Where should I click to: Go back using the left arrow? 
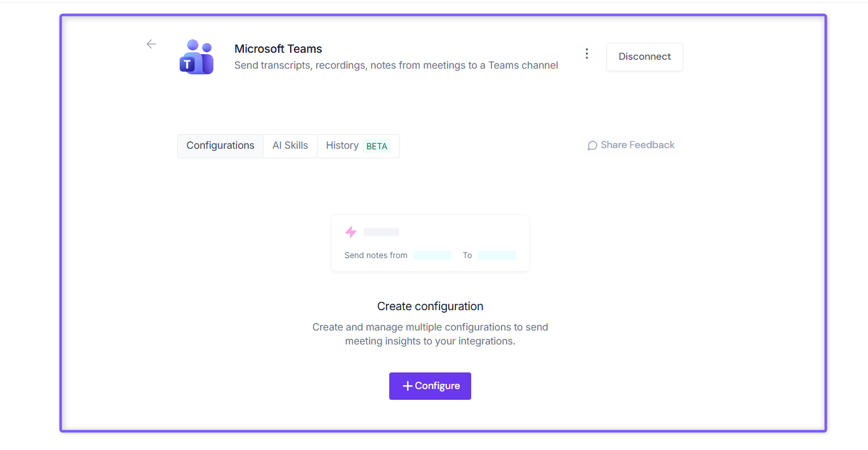(x=150, y=44)
